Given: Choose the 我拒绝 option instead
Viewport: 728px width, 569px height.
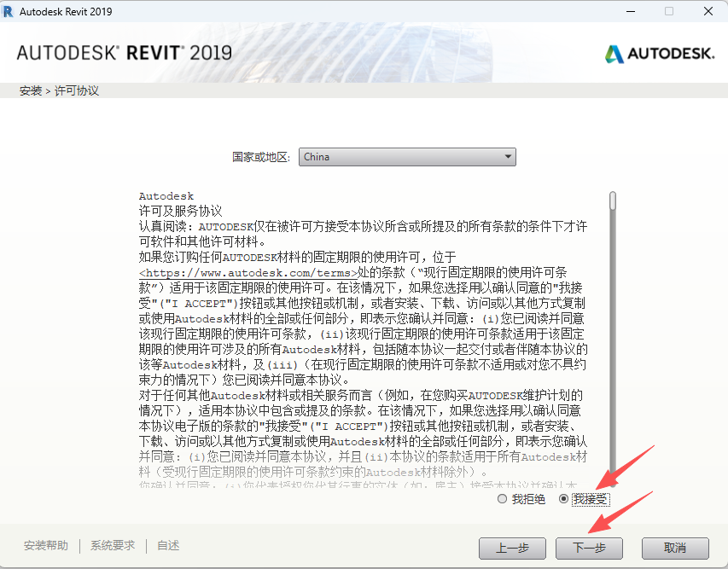Looking at the screenshot, I should tap(503, 499).
